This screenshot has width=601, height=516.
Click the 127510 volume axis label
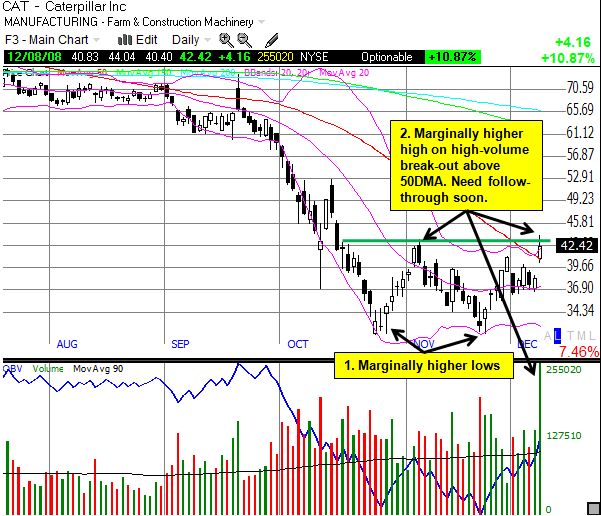tap(564, 435)
